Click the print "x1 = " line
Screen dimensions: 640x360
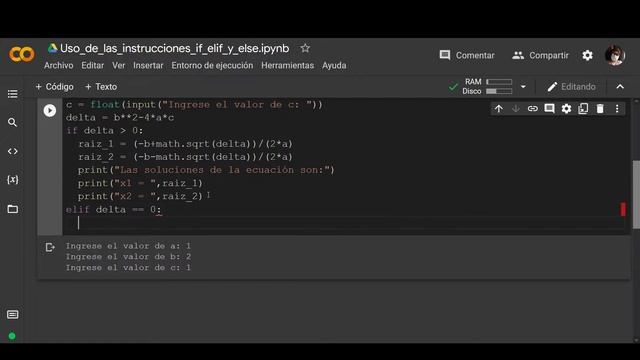coord(140,183)
